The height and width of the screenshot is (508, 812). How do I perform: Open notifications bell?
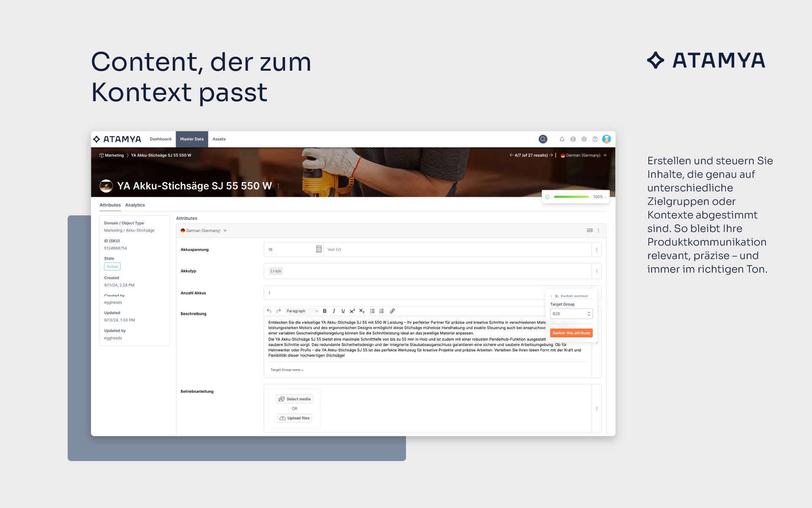(562, 139)
